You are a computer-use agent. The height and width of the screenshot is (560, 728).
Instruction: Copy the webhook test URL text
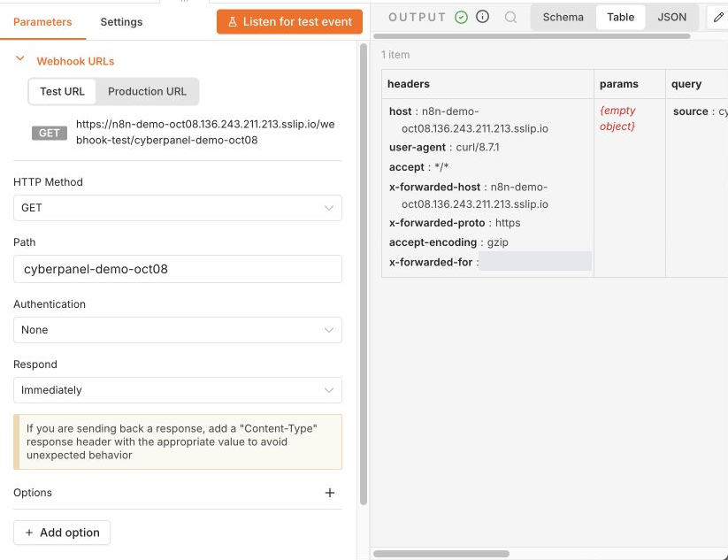click(x=205, y=133)
